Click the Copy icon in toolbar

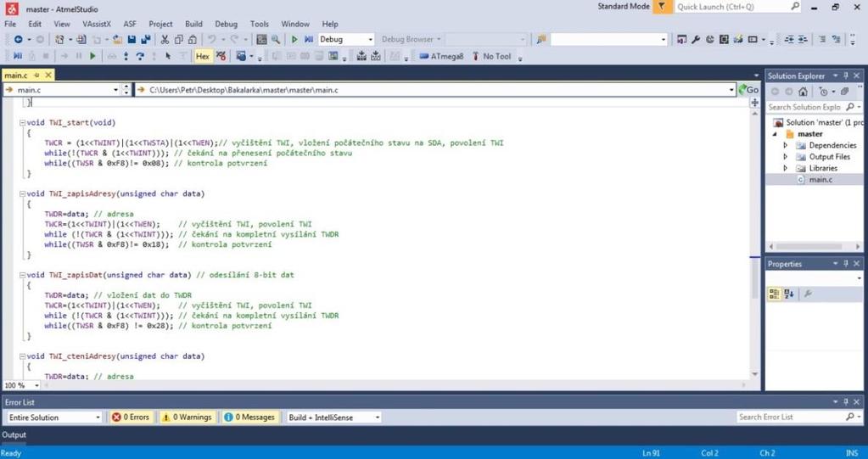[178, 39]
